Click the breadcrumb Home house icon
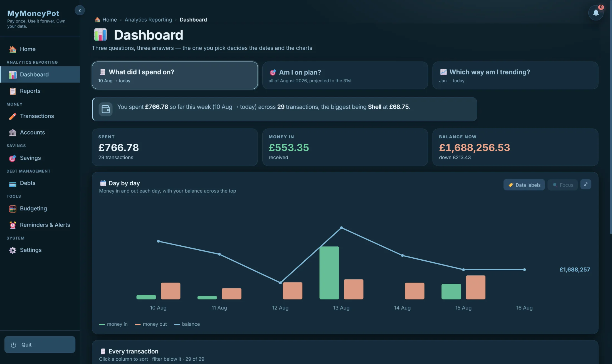 pyautogui.click(x=97, y=20)
